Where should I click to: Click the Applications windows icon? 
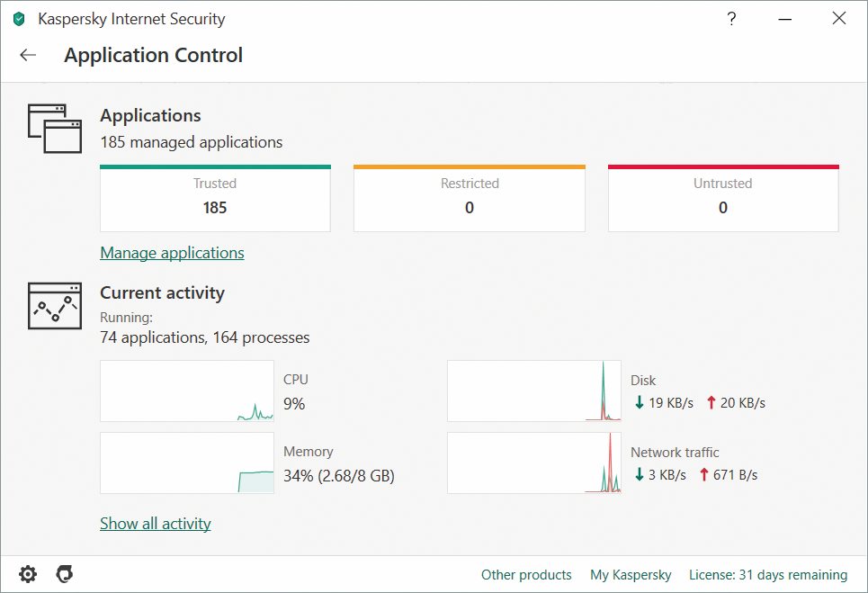click(x=55, y=129)
